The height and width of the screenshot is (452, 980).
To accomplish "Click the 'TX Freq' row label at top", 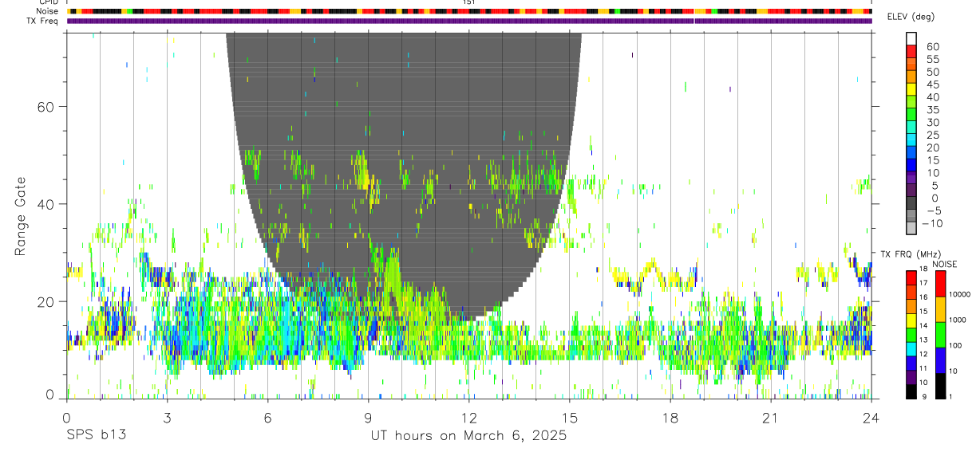I will [x=42, y=21].
